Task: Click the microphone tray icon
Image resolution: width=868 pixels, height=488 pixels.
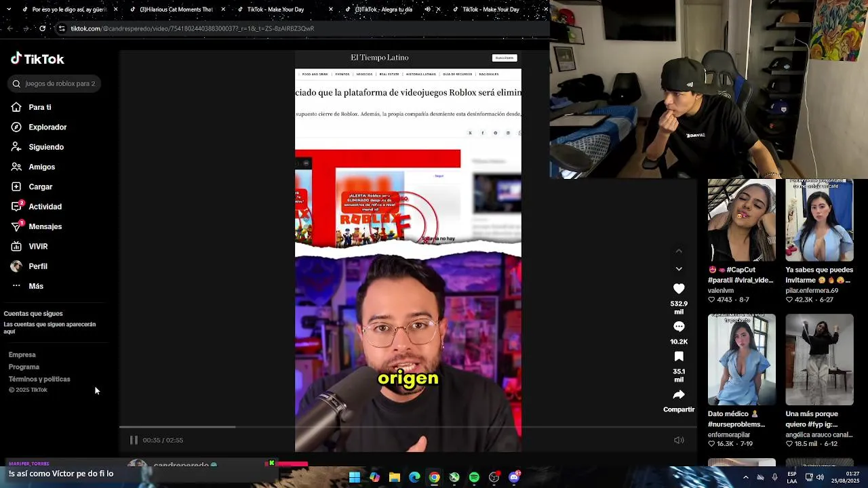Action: pos(774,477)
